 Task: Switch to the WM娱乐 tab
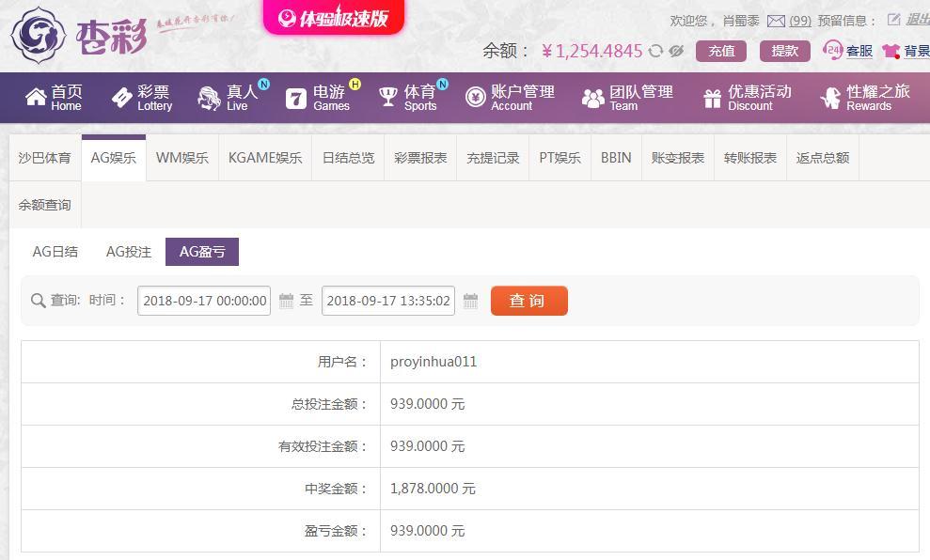[x=182, y=158]
